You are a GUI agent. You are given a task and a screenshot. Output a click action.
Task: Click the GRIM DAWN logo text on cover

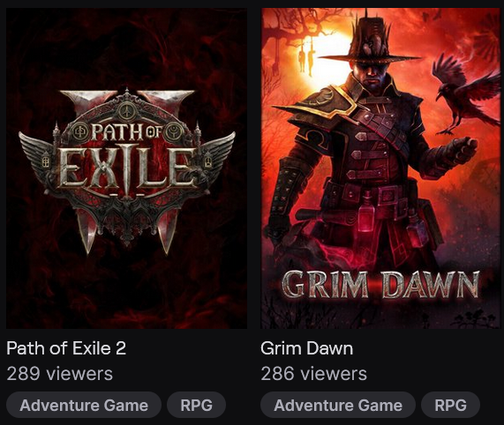[x=380, y=285]
